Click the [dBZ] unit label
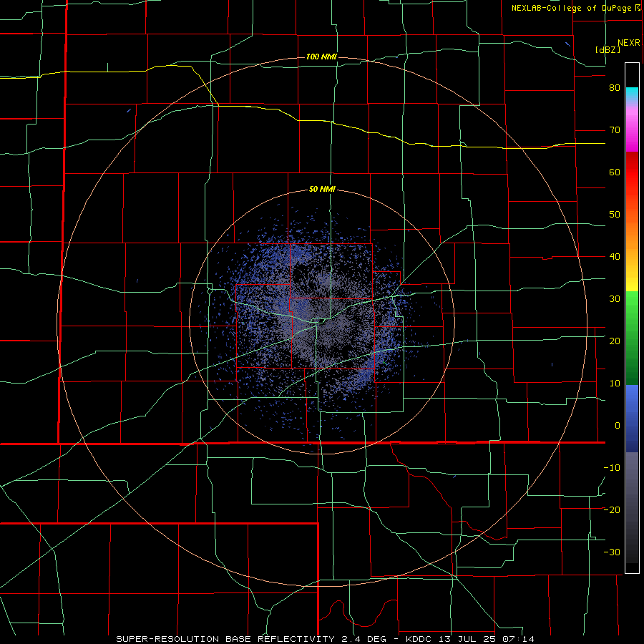 point(608,49)
